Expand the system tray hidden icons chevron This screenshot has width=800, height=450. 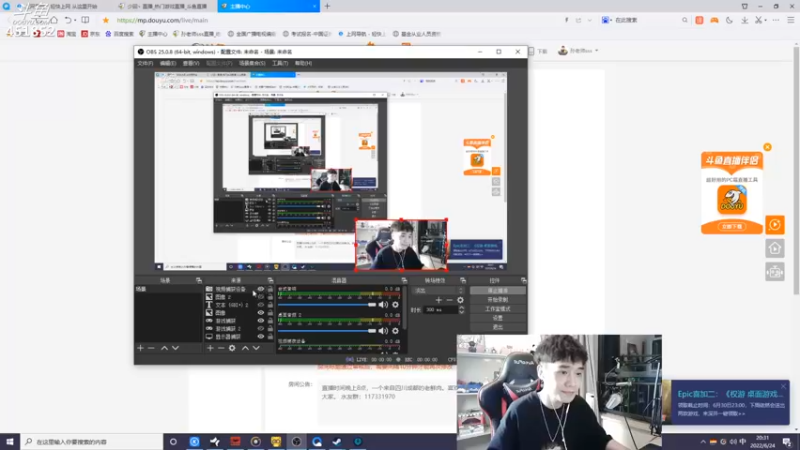[x=703, y=442]
